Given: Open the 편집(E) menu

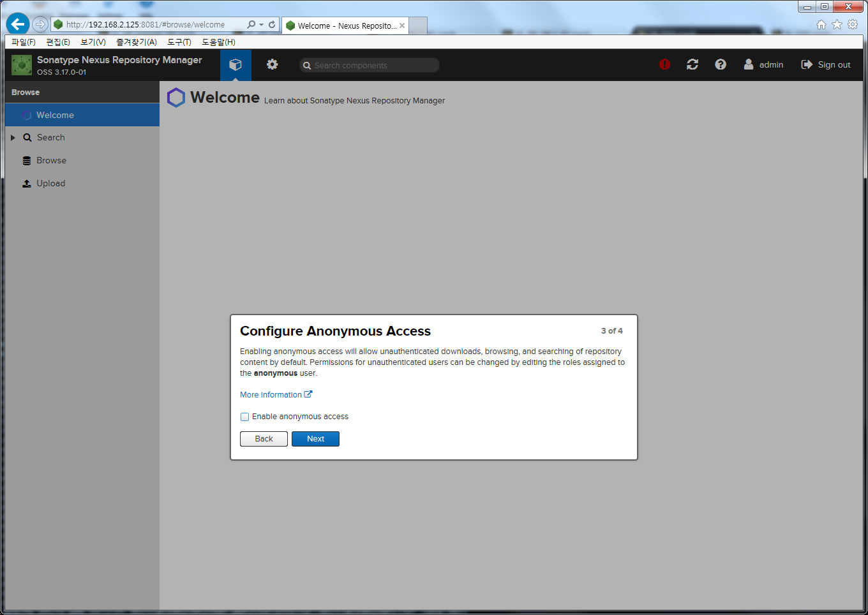Looking at the screenshot, I should [58, 42].
